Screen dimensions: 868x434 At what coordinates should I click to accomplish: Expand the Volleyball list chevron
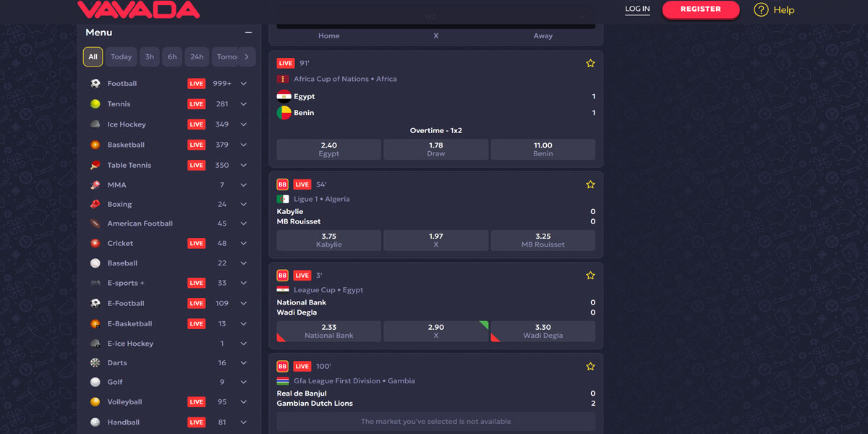tap(244, 401)
